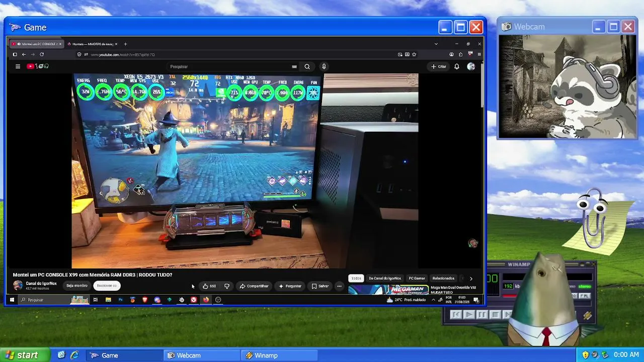644x362 pixels.
Task: Switch to the Webcam taskbar button
Action: point(202,355)
